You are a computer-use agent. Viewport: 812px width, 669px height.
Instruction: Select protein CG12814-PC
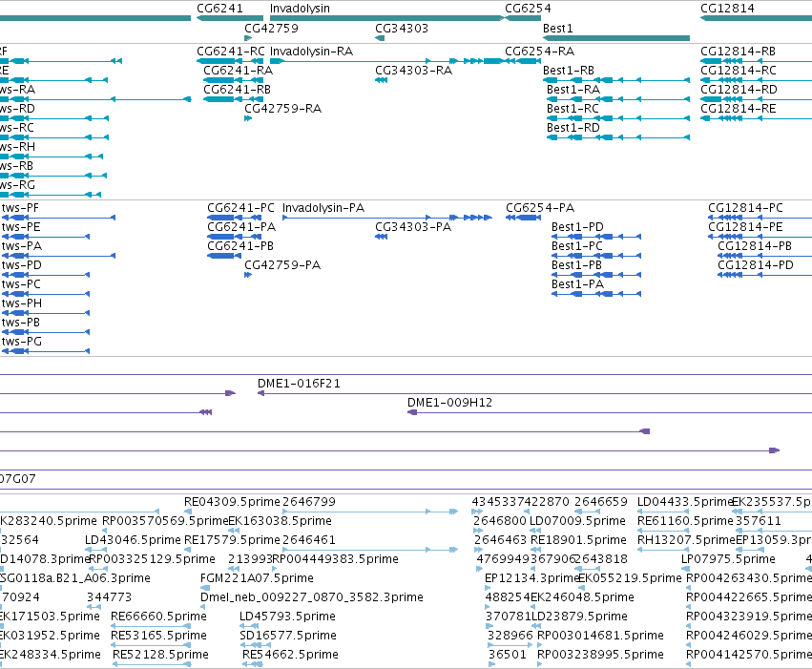pyautogui.click(x=746, y=208)
